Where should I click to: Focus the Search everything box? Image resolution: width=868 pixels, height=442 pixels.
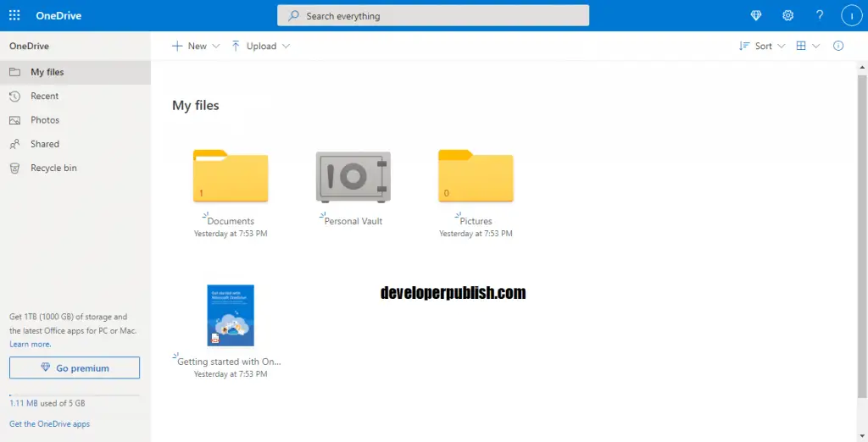(433, 15)
